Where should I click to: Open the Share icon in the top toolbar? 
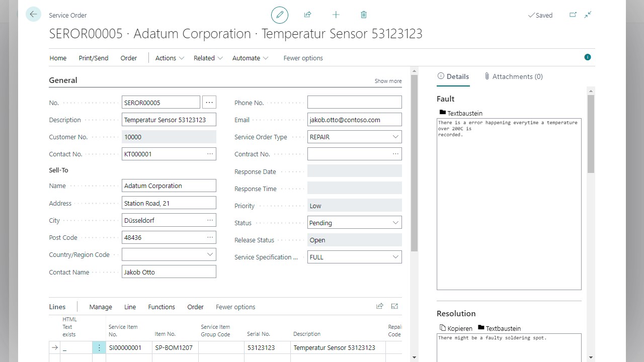click(307, 15)
